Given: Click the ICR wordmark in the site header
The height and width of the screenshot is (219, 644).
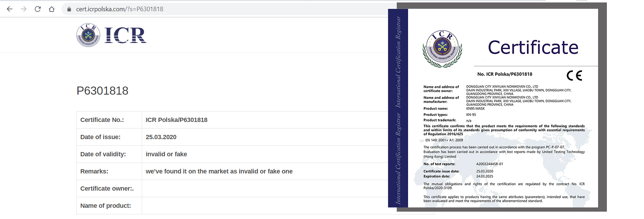Looking at the screenshot, I should tap(125, 35).
